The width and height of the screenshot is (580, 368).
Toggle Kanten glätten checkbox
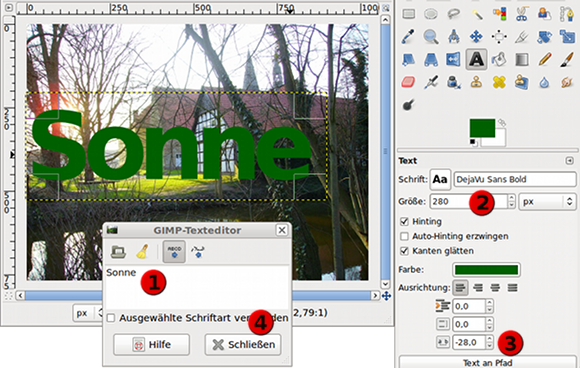(x=404, y=251)
